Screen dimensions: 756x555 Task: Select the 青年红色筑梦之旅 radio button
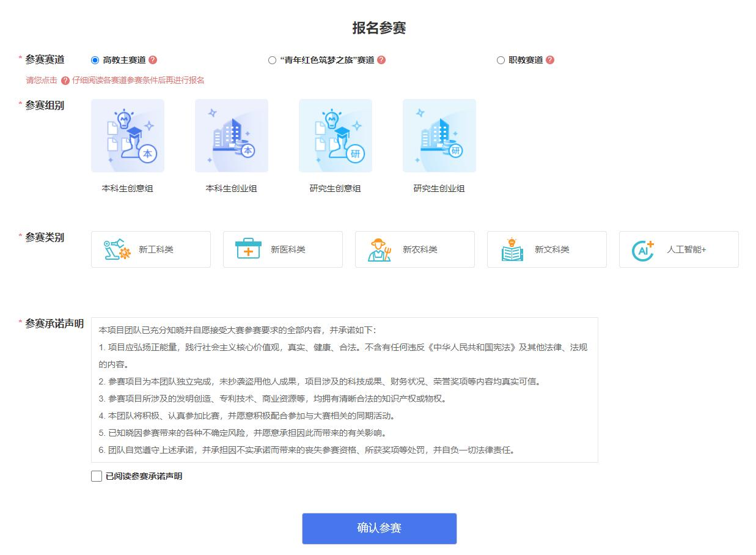point(272,60)
